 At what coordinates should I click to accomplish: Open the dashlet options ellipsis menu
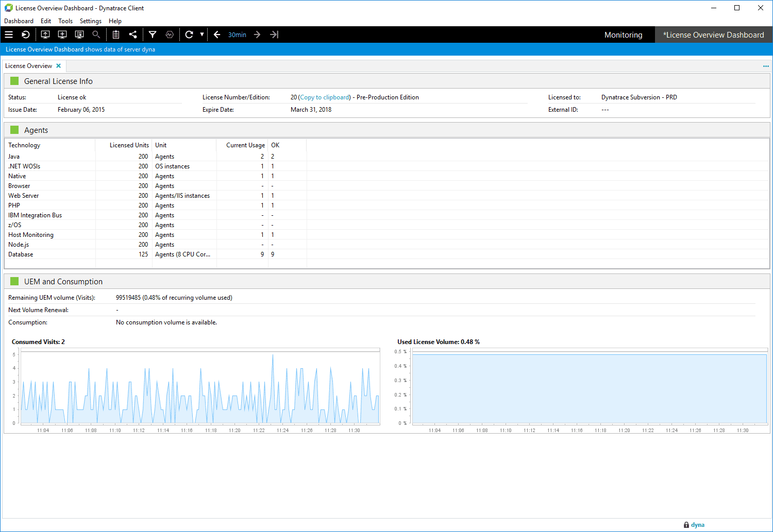coord(766,66)
